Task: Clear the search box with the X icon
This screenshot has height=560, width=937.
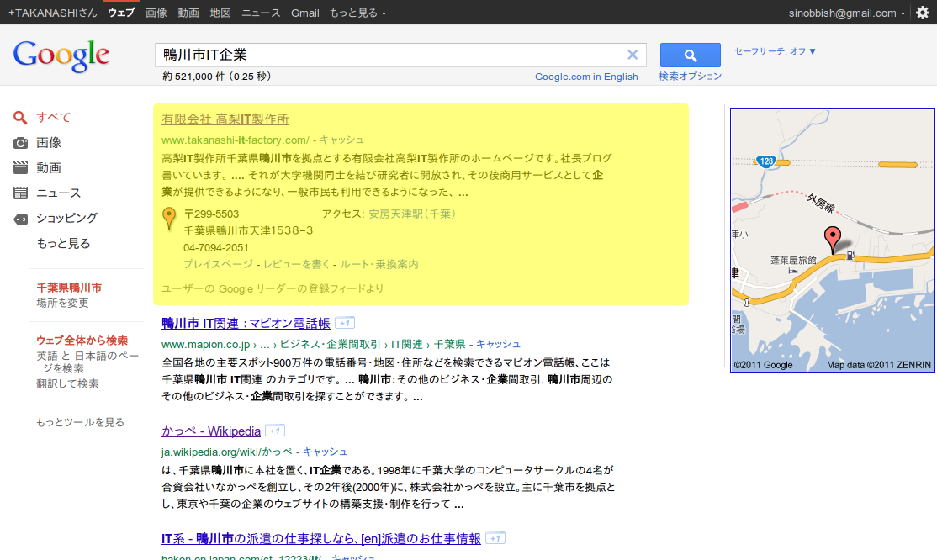Action: (633, 55)
